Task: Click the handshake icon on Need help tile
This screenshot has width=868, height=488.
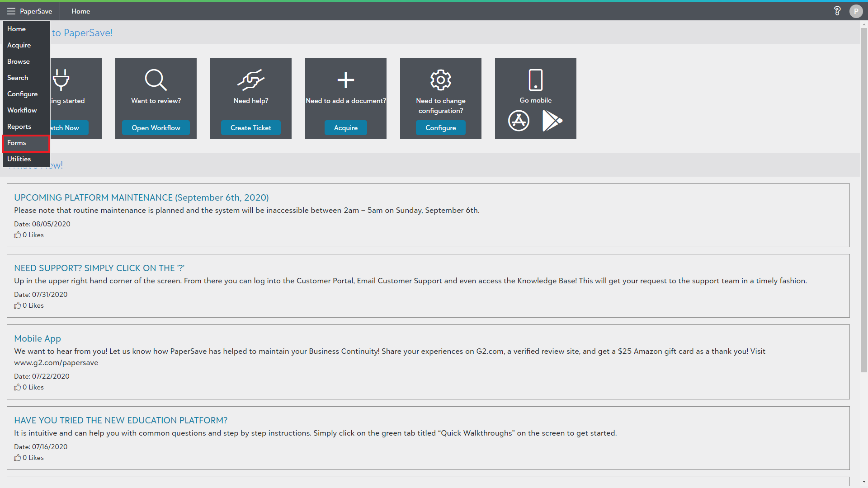Action: (251, 80)
